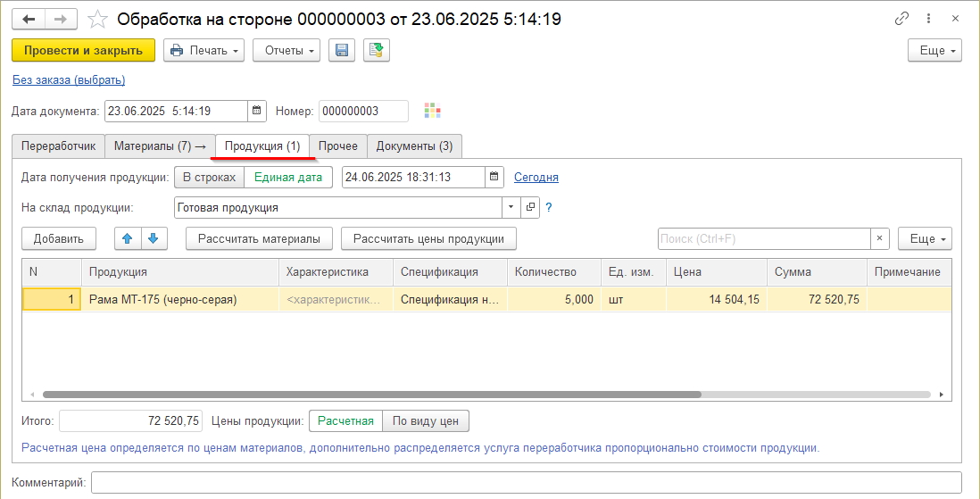The image size is (980, 499).
Task: Click the Спецификация cell in row 1
Action: tap(450, 300)
